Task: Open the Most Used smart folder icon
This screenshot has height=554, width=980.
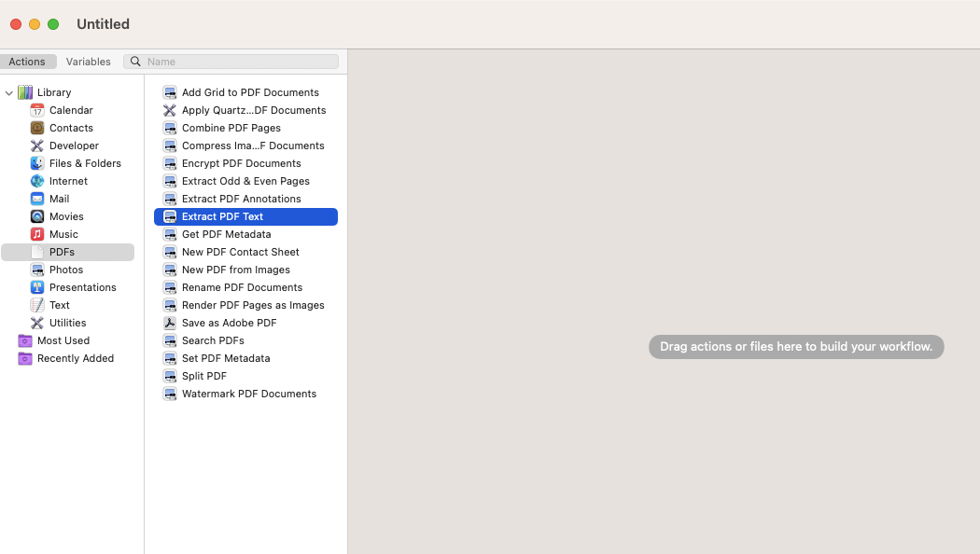Action: (x=25, y=340)
